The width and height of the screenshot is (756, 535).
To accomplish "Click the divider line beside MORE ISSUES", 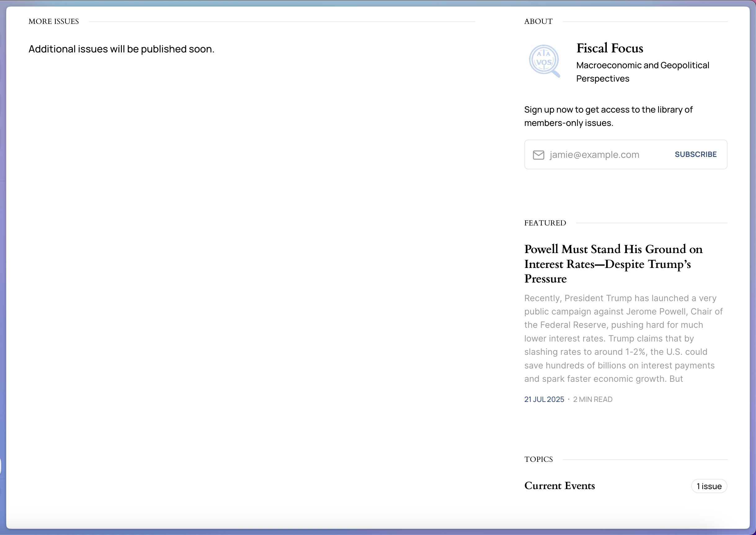I will [x=282, y=22].
